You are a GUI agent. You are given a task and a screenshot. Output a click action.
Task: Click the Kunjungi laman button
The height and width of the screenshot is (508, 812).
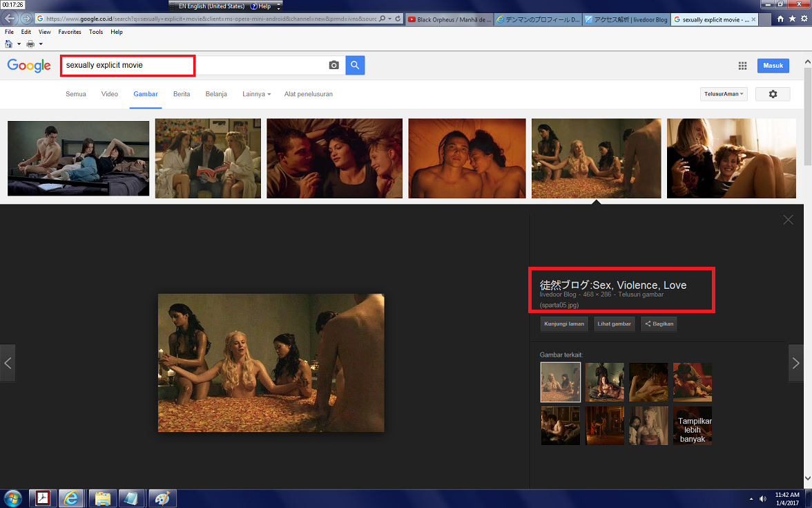pos(564,324)
